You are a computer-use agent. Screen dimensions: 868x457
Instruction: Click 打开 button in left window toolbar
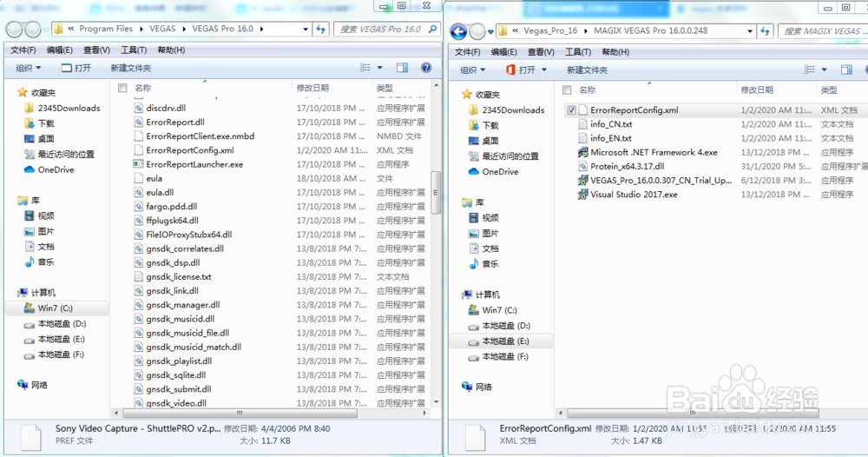pos(76,68)
